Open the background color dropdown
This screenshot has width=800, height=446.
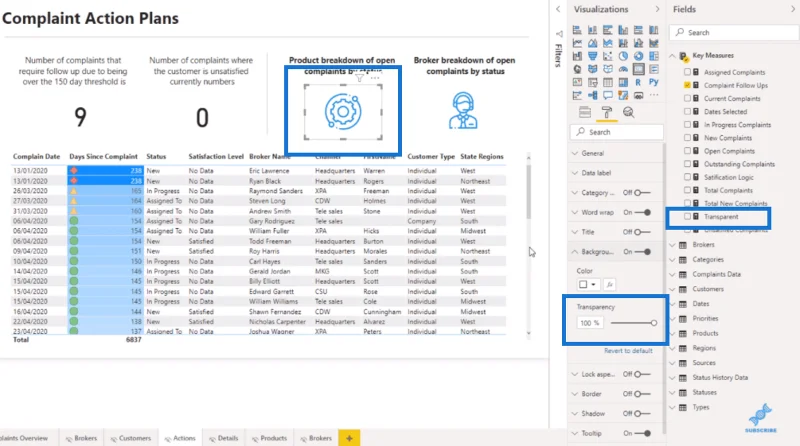click(x=588, y=284)
